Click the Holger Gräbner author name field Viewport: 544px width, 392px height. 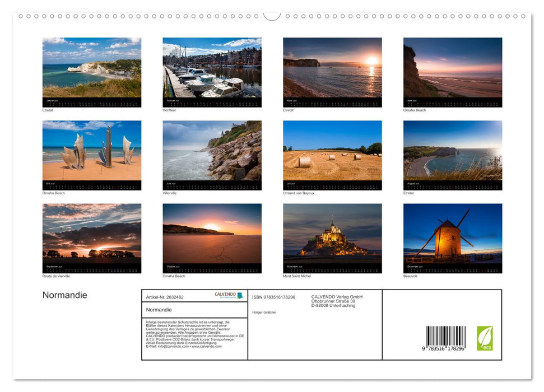(265, 312)
